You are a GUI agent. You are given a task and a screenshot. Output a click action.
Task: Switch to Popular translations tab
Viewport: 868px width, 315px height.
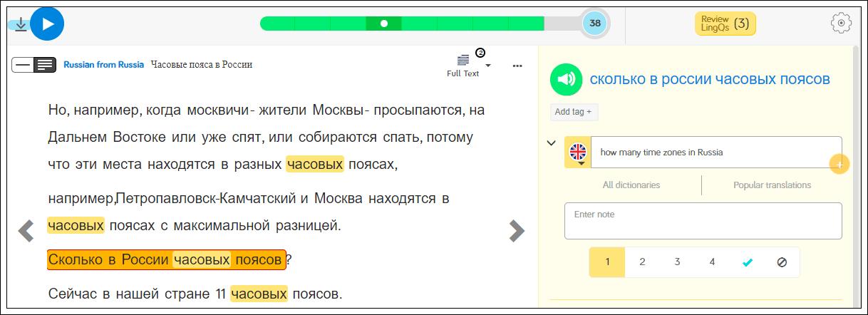pyautogui.click(x=772, y=185)
